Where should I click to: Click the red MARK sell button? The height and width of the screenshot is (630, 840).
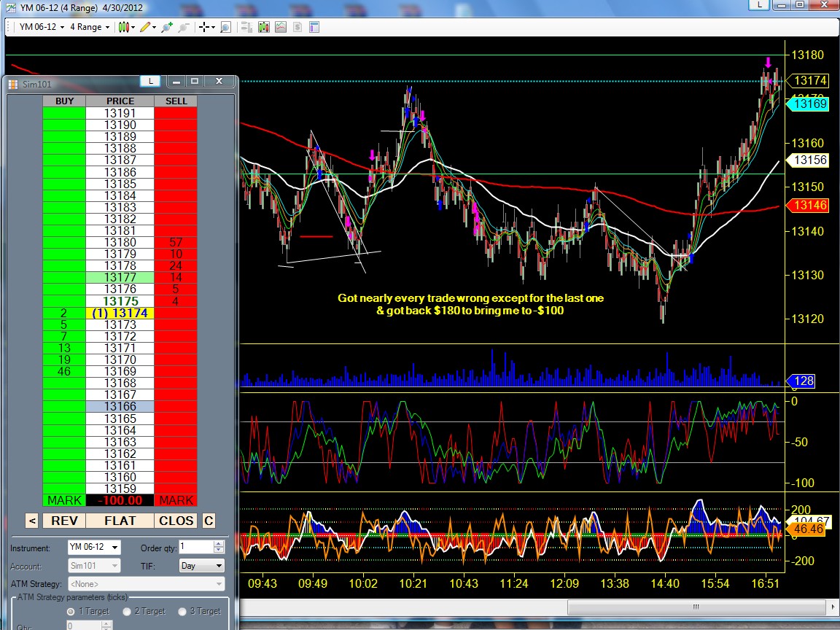(x=176, y=500)
